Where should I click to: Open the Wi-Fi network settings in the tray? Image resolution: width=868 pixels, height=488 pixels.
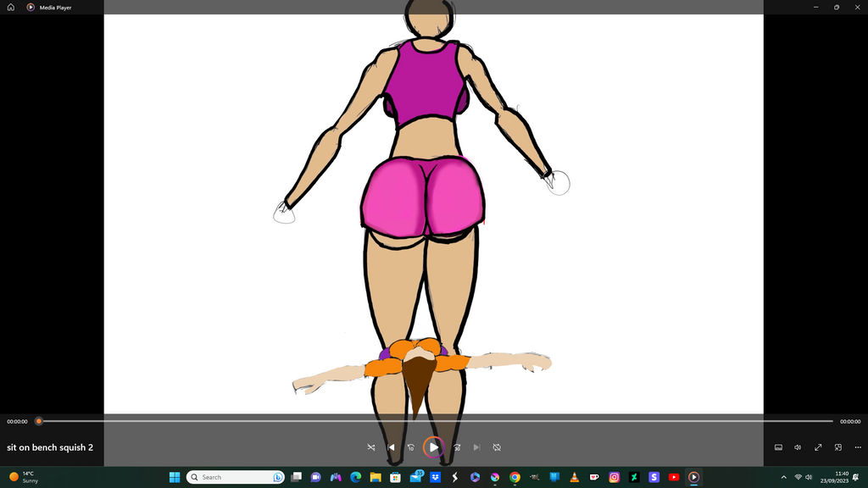tap(798, 477)
